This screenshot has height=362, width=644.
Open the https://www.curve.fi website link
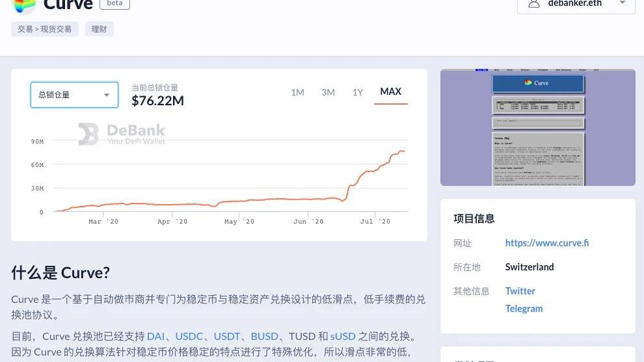(546, 243)
